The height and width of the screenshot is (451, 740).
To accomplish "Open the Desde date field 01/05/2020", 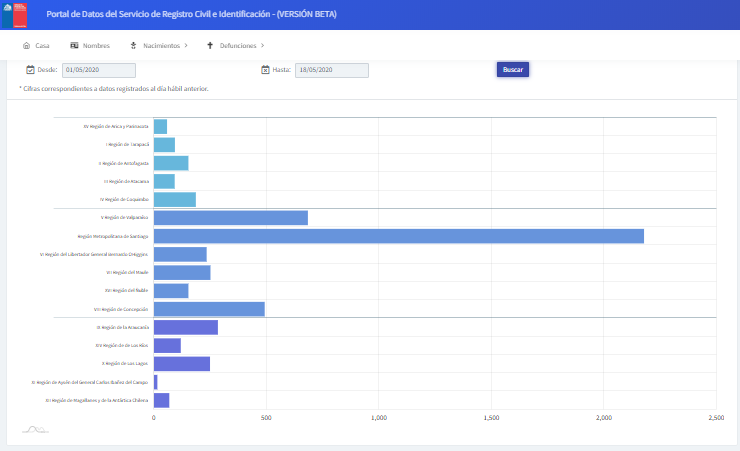I will point(98,70).
